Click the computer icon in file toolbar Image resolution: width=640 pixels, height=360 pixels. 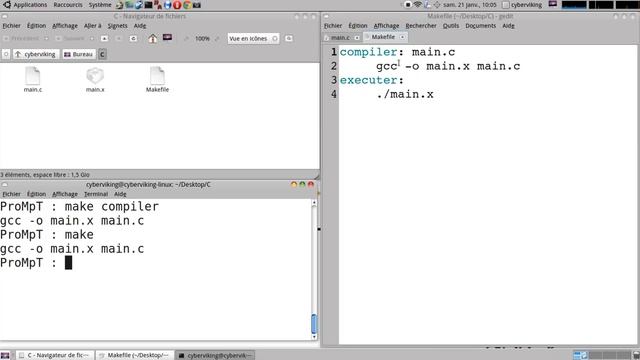tap(167, 38)
